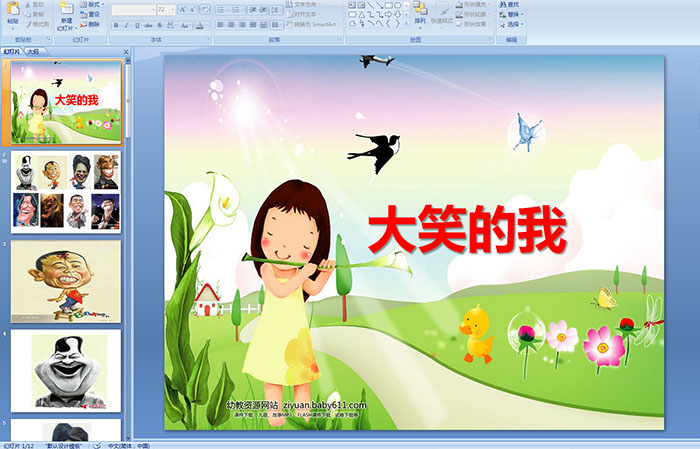Click the Shape Outline (形状轮廓) pen icon

pos(459,14)
